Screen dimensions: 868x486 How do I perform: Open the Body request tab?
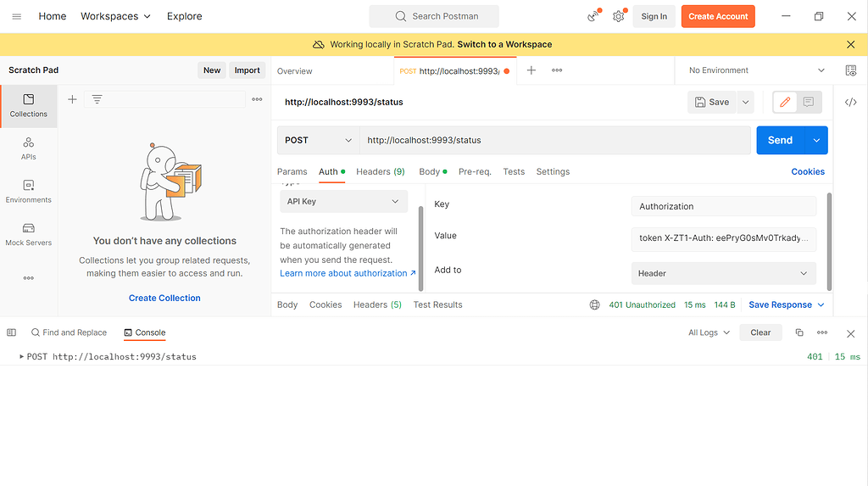click(x=430, y=171)
